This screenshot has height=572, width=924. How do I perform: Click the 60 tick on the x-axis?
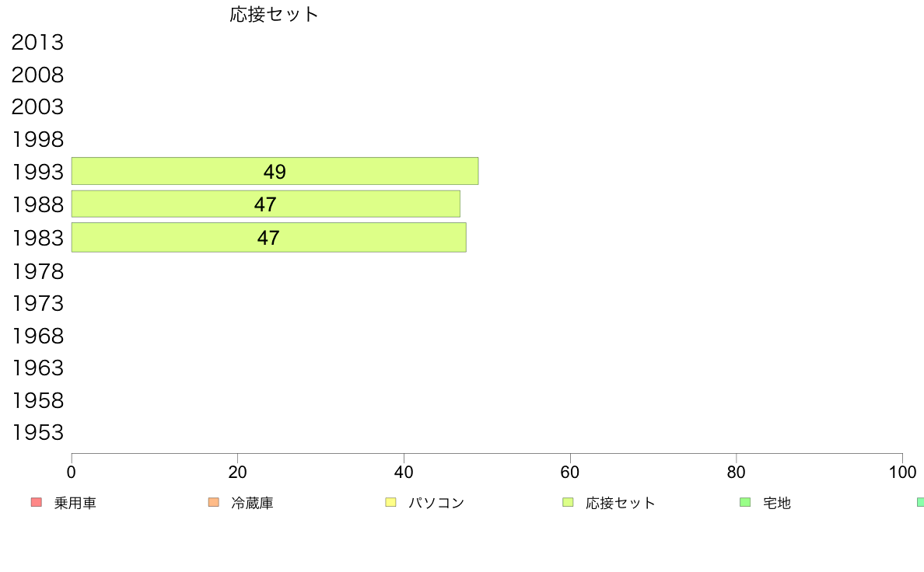tap(570, 472)
